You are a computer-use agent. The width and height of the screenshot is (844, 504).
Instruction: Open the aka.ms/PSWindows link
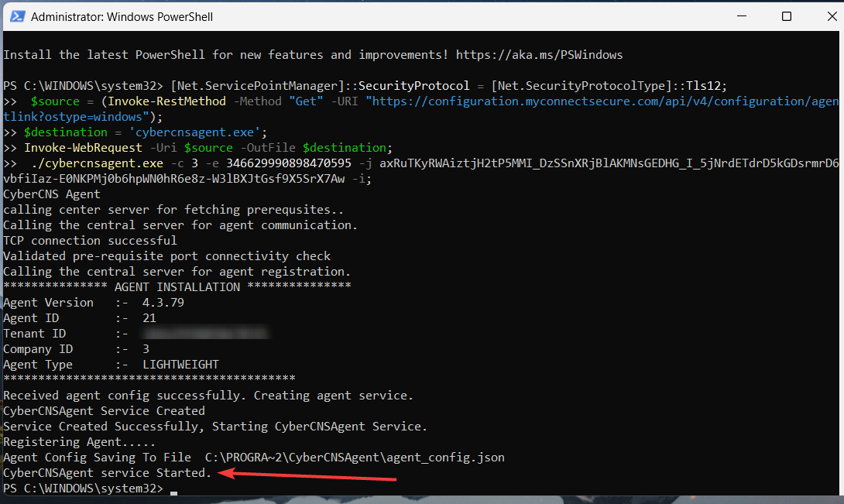pyautogui.click(x=539, y=55)
